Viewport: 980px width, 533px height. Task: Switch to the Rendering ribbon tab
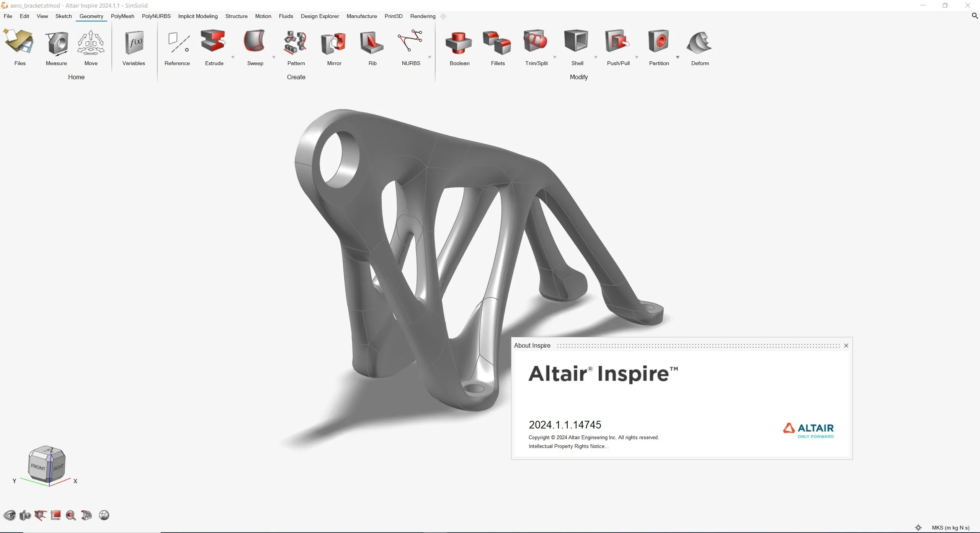pos(423,16)
